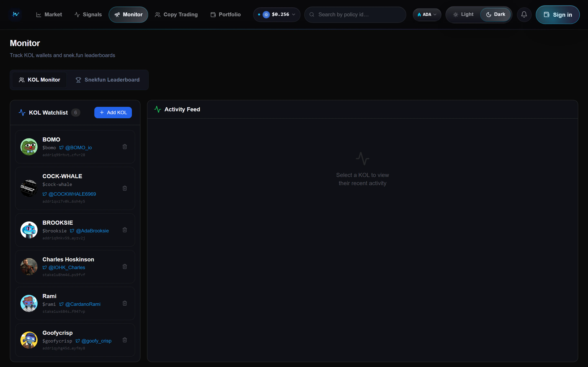Click the search by policy id field

[x=355, y=14]
